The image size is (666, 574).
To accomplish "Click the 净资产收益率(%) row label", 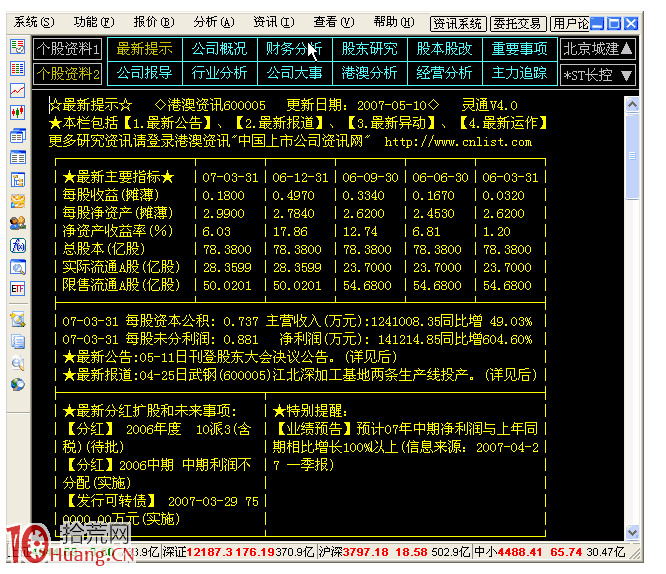I will click(x=118, y=231).
